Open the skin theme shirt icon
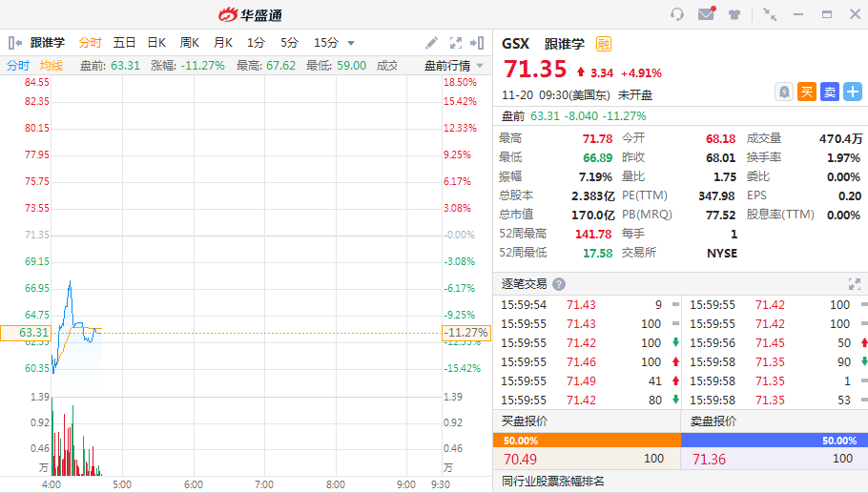This screenshot has width=868, height=493. pos(734,14)
